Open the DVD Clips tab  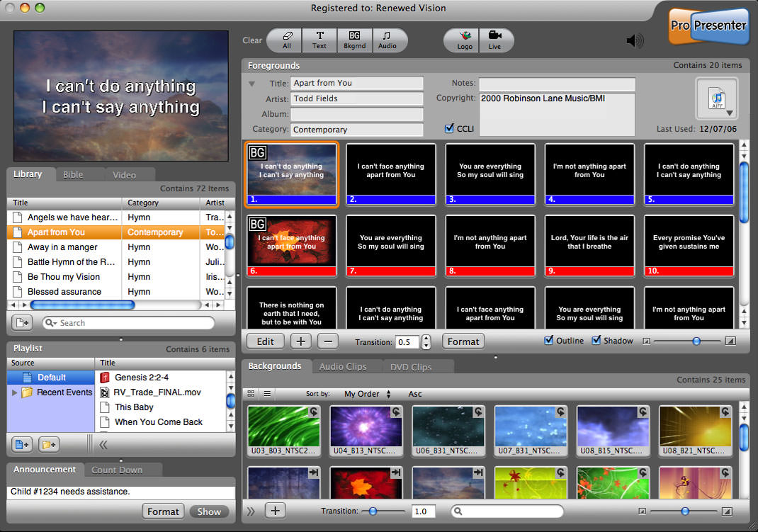tap(411, 367)
